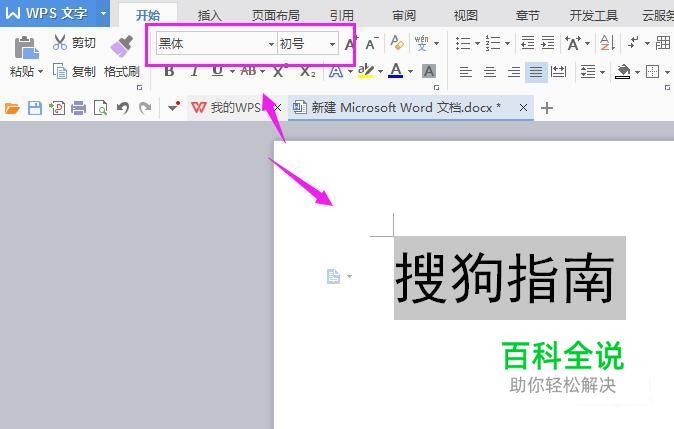Apply paragraph shading fill bucket

coord(622,71)
